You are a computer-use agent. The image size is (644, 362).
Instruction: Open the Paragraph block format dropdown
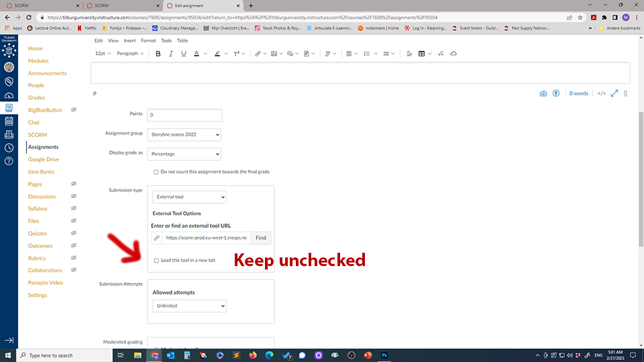(x=130, y=54)
